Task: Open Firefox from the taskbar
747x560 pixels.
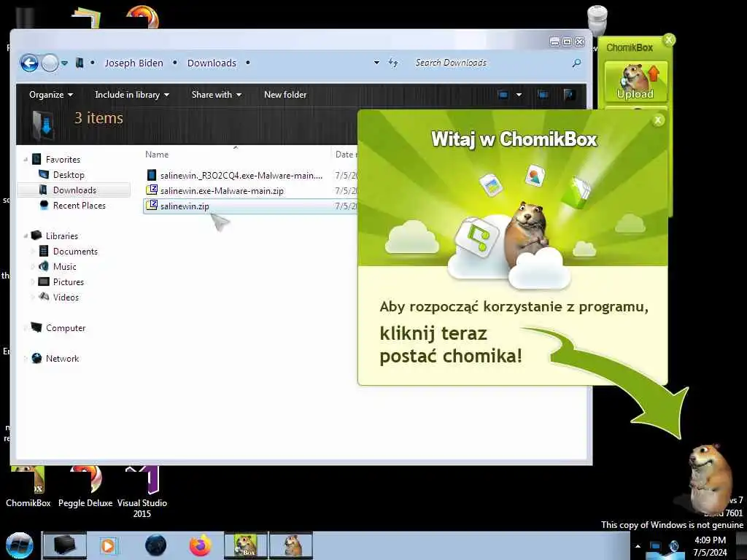Action: pos(201,545)
